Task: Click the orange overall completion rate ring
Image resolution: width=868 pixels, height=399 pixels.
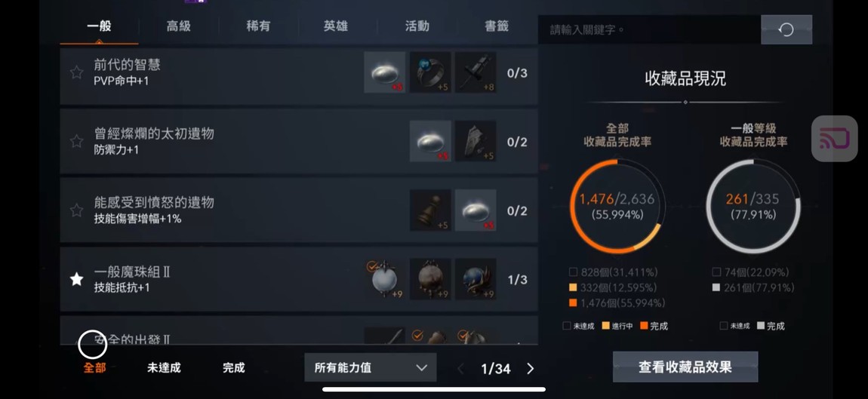Action: (617, 207)
